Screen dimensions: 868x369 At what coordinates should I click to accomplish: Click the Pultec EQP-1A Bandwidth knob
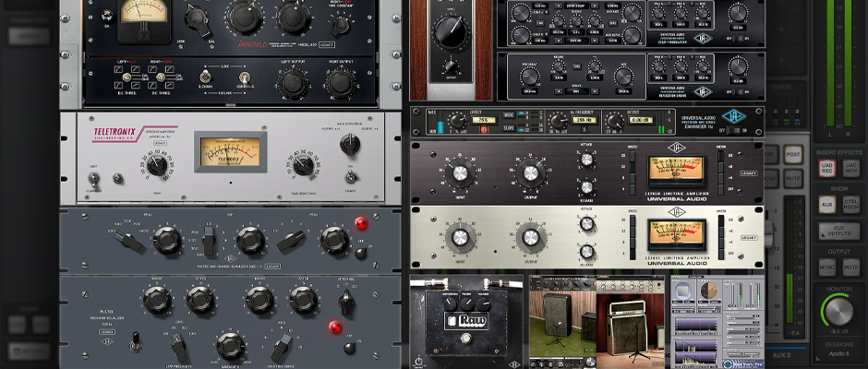pyautogui.click(x=230, y=345)
